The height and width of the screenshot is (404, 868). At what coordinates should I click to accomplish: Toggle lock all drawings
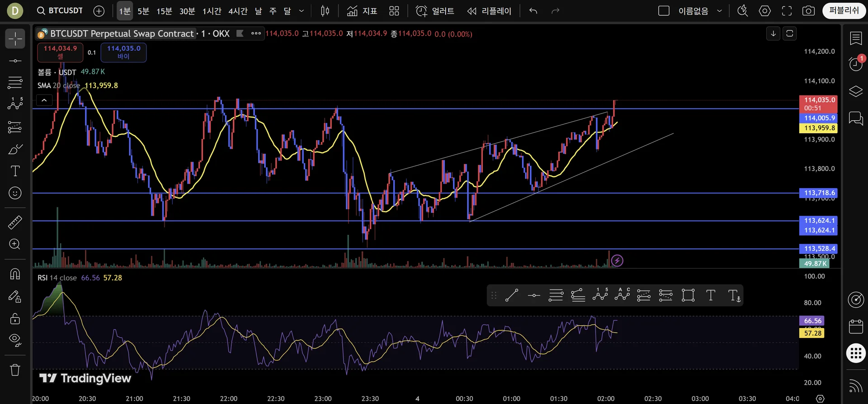point(15,319)
